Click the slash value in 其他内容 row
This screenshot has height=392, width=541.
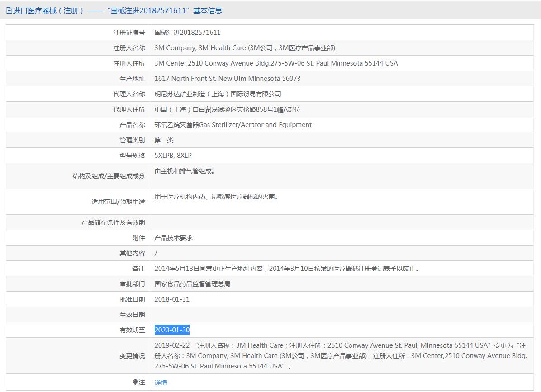156,253
